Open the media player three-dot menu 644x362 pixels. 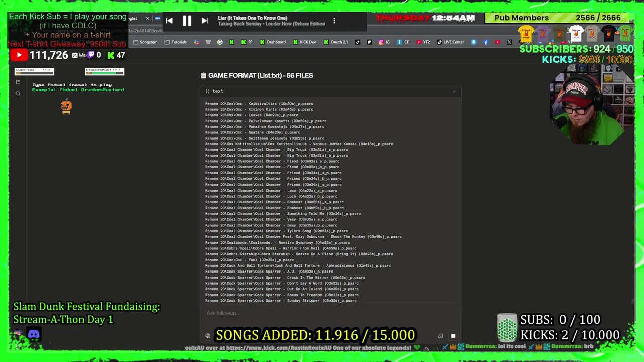[334, 21]
